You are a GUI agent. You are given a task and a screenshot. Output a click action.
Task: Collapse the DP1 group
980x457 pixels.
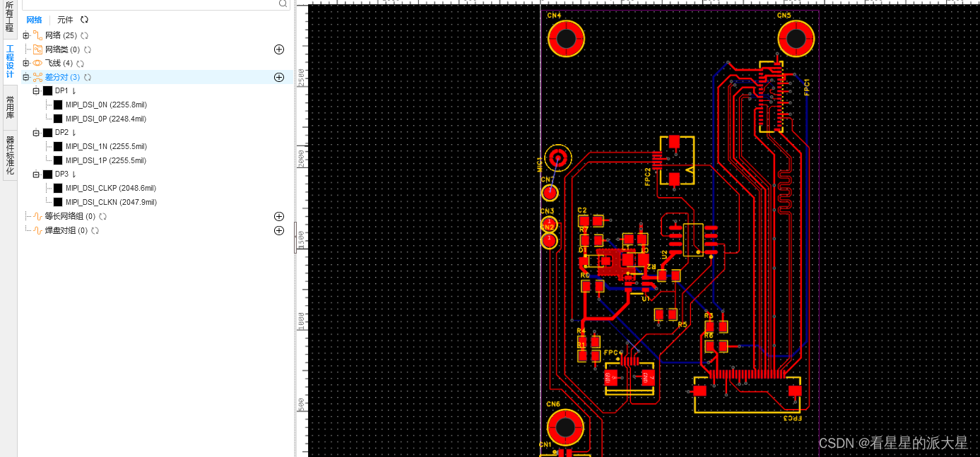[36, 91]
